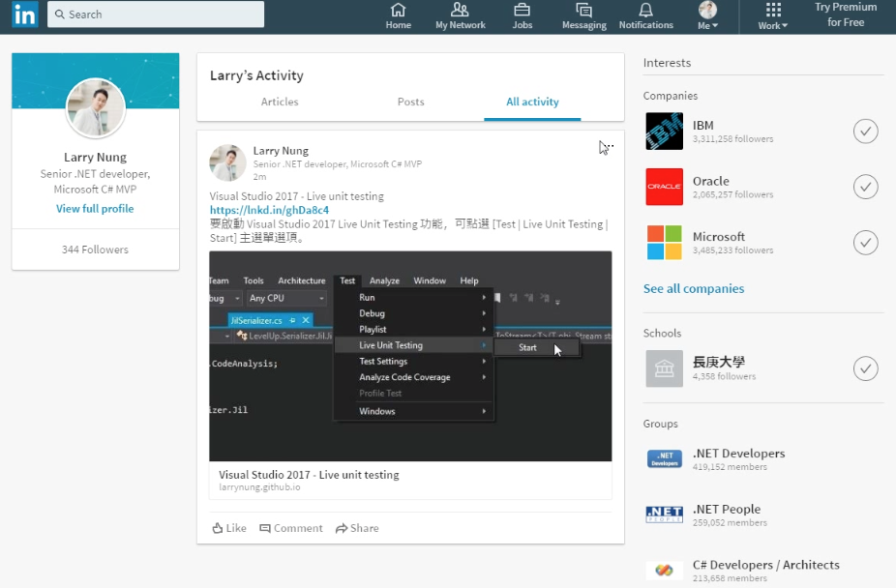Open the Oracle company name
Screen dimensions: 896x588
click(711, 181)
